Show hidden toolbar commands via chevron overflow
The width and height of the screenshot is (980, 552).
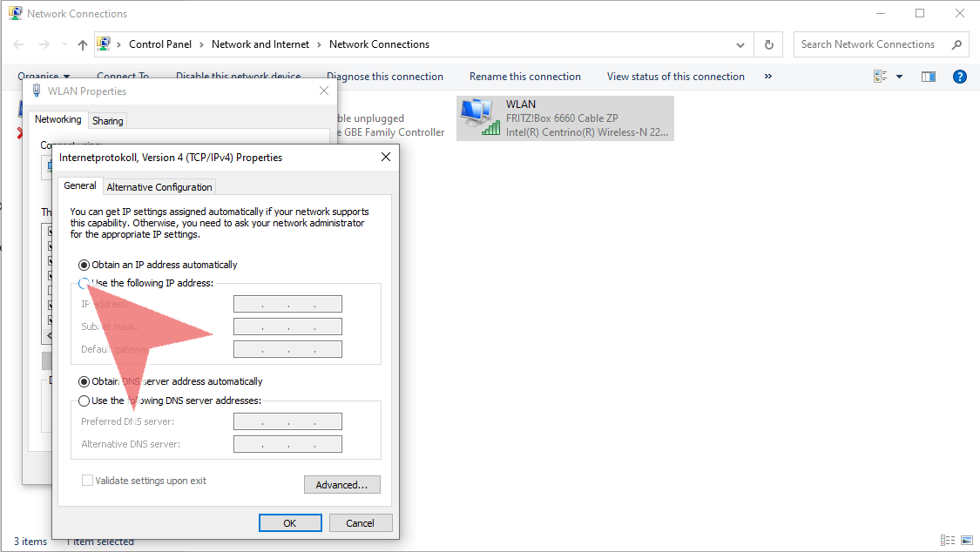tap(767, 77)
